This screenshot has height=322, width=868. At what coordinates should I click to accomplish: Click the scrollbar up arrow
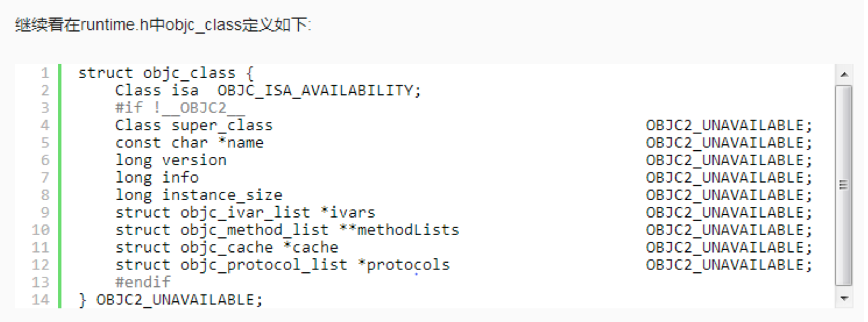click(842, 73)
